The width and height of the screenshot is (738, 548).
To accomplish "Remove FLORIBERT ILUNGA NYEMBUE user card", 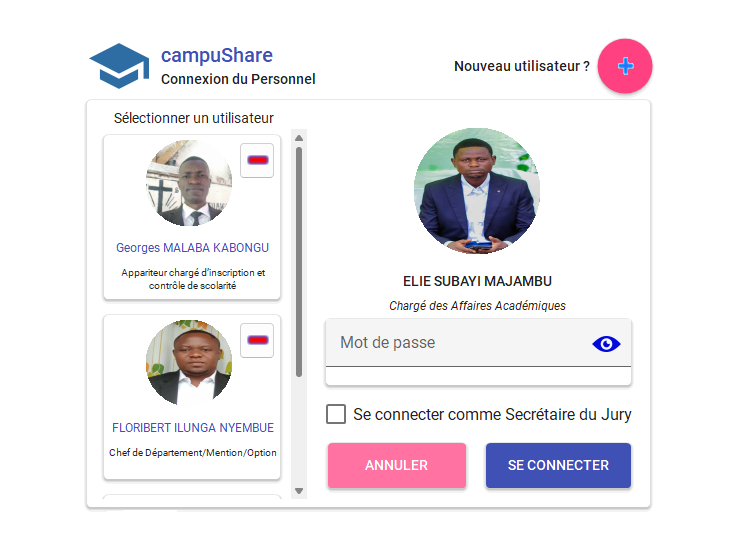I will [x=257, y=340].
